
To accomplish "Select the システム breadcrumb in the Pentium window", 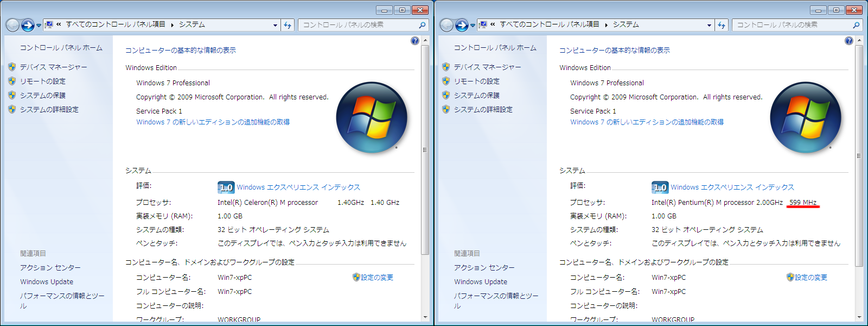I will (x=626, y=24).
